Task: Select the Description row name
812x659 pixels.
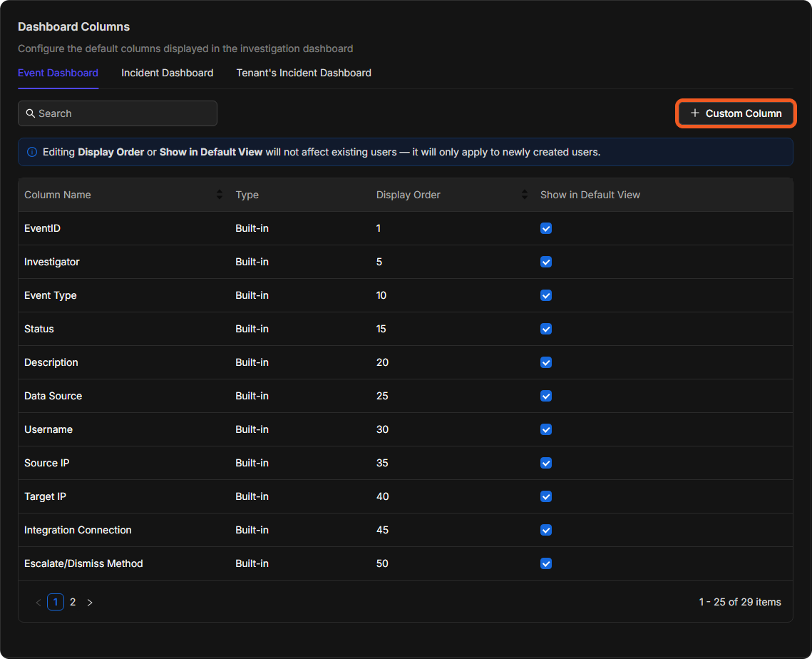Action: click(x=51, y=362)
